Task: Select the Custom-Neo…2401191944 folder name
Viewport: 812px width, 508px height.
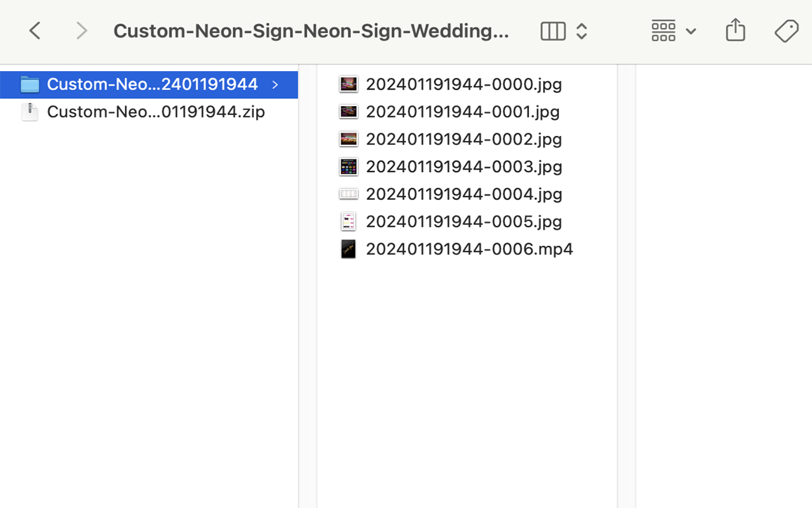Action: 152,84
